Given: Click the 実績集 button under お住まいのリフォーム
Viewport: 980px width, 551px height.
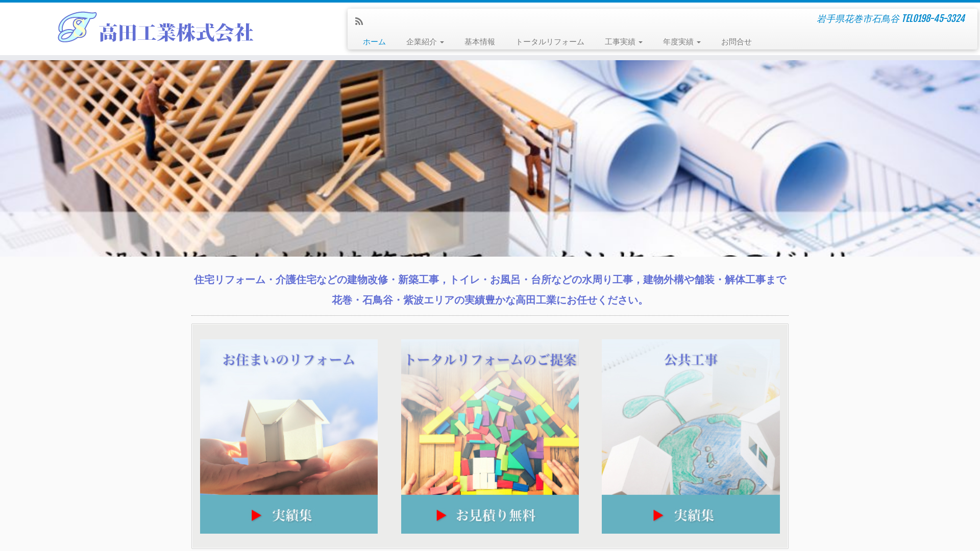Looking at the screenshot, I should click(x=288, y=515).
